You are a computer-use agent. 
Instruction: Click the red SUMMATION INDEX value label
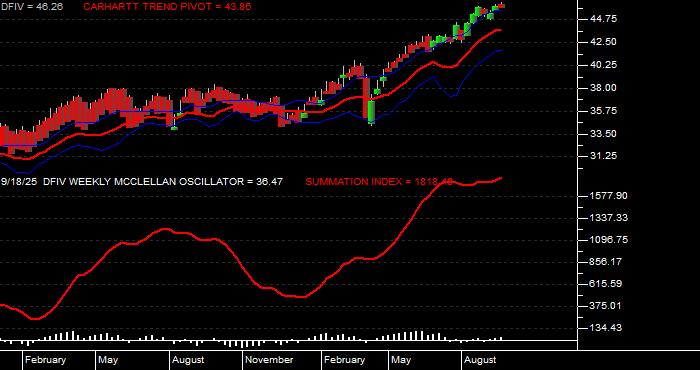(379, 182)
